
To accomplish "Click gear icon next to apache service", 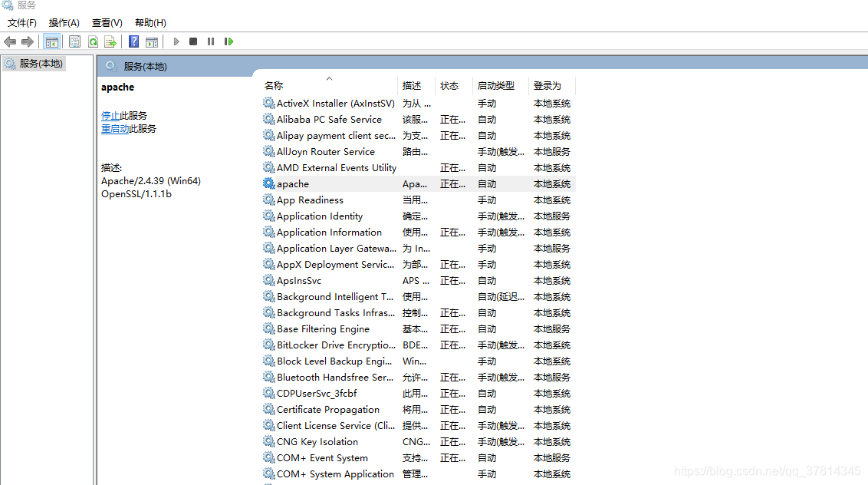I will tap(269, 183).
